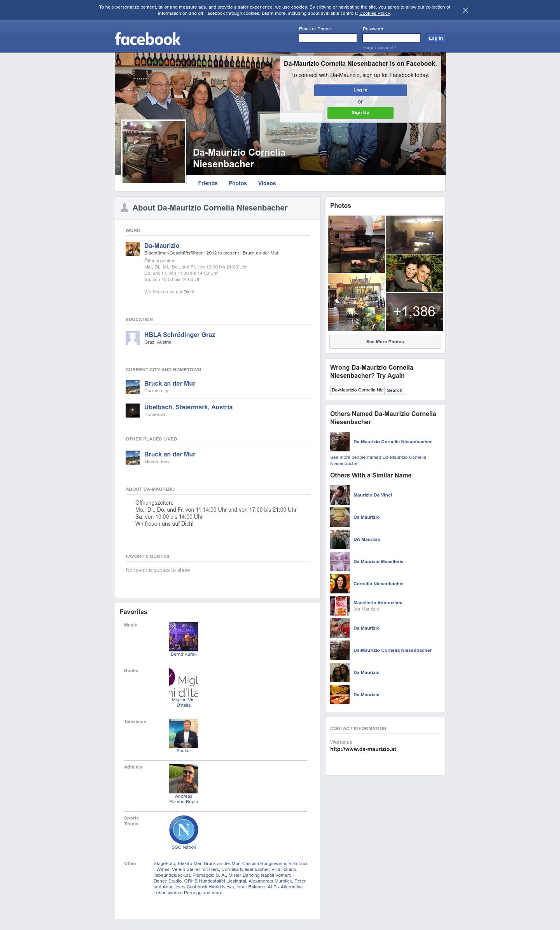Image resolution: width=560 pixels, height=930 pixels.
Task: Open the couple portrait photo thumbnail
Action: coord(414,273)
